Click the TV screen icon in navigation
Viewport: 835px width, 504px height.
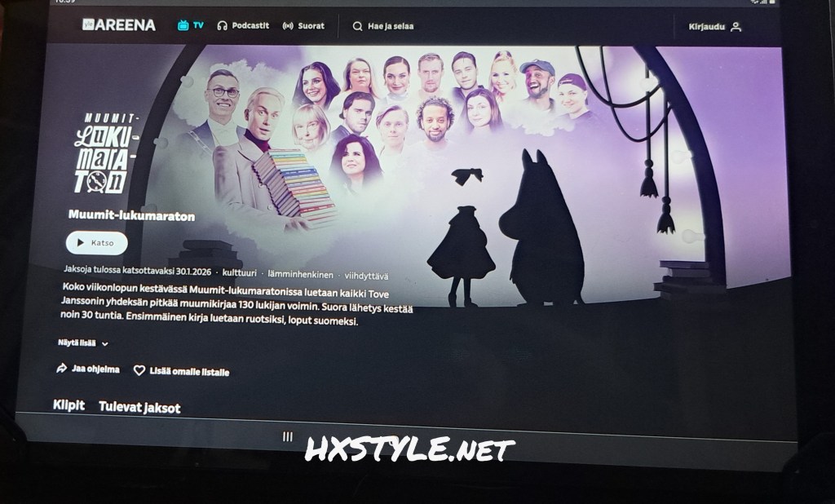[183, 25]
